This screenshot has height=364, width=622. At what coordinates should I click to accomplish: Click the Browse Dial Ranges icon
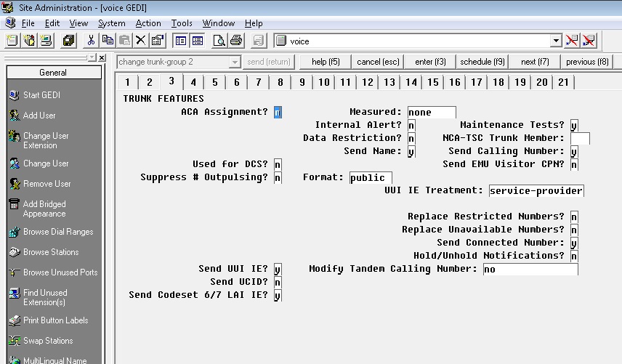click(15, 232)
